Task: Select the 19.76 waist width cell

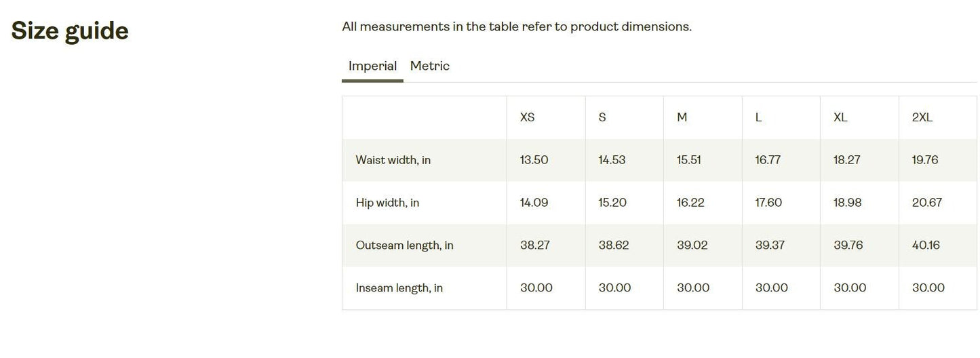Action: coord(925,160)
